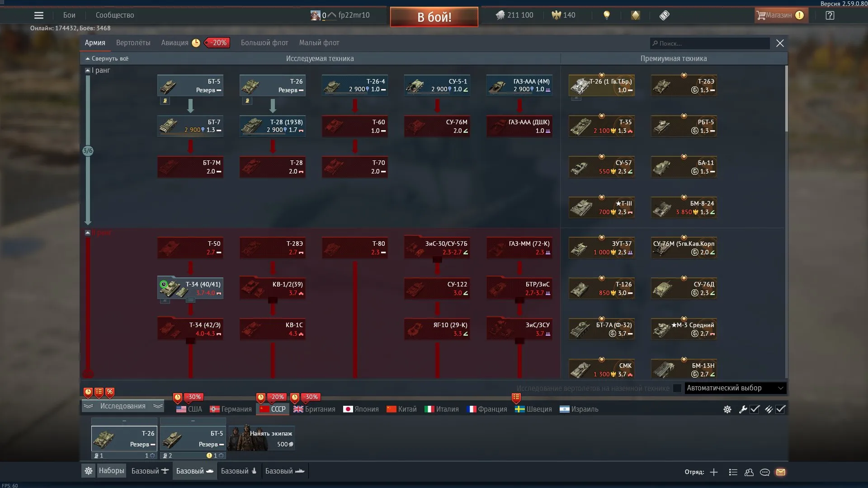This screenshot has width=868, height=488.
Task: Open slotbar gear settings near nation flags
Action: [727, 409]
